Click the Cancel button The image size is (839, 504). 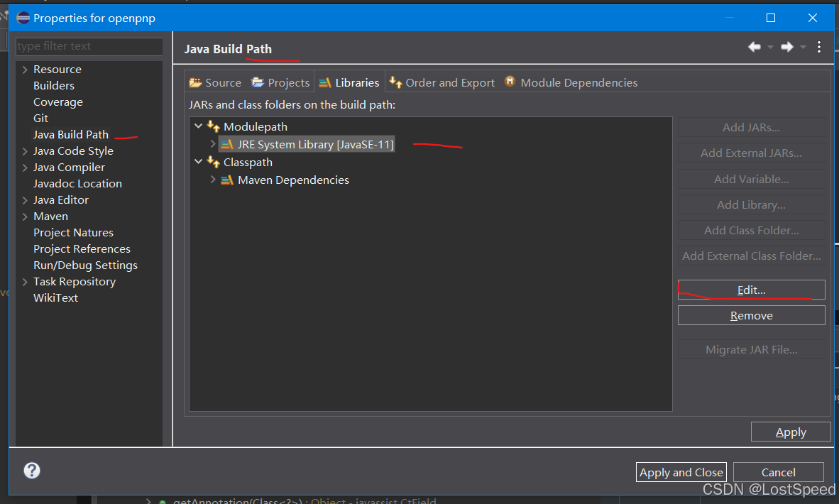click(778, 471)
